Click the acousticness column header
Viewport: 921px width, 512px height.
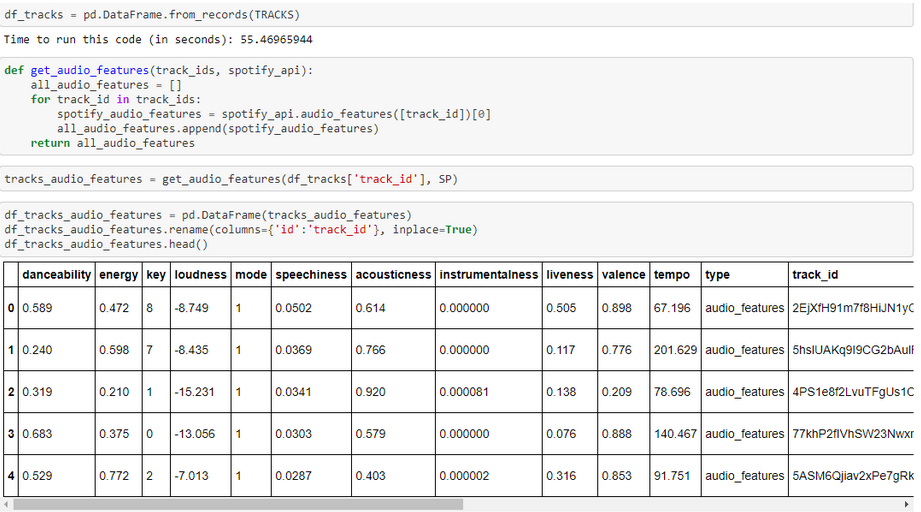pos(393,275)
